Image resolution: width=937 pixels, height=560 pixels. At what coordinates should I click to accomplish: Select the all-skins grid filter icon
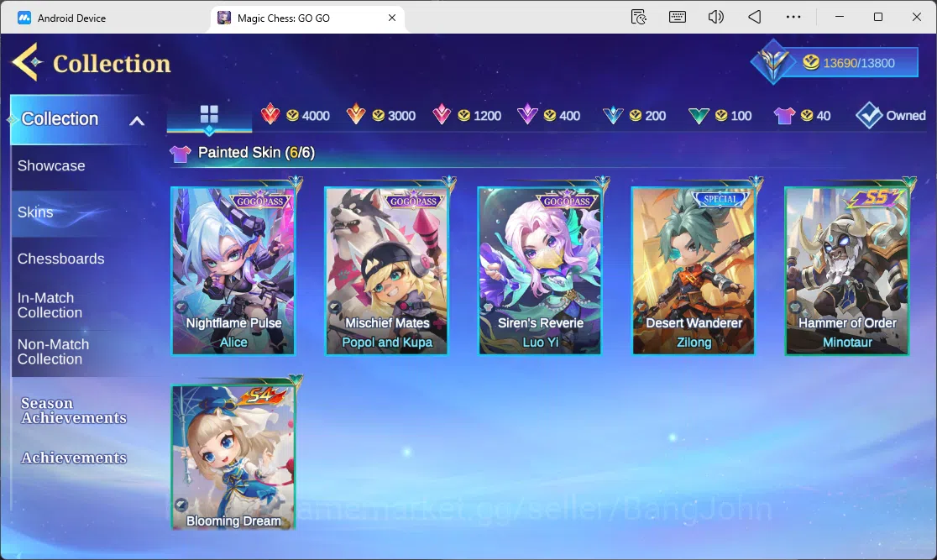pos(209,113)
